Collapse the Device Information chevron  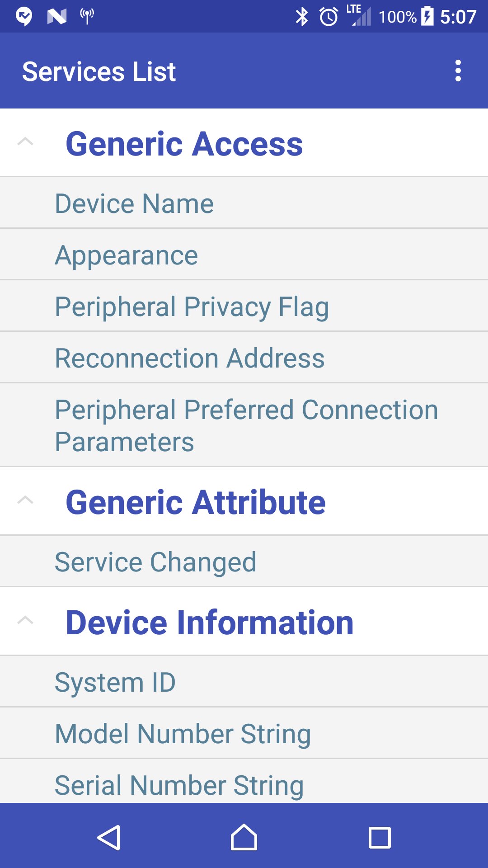point(25,621)
